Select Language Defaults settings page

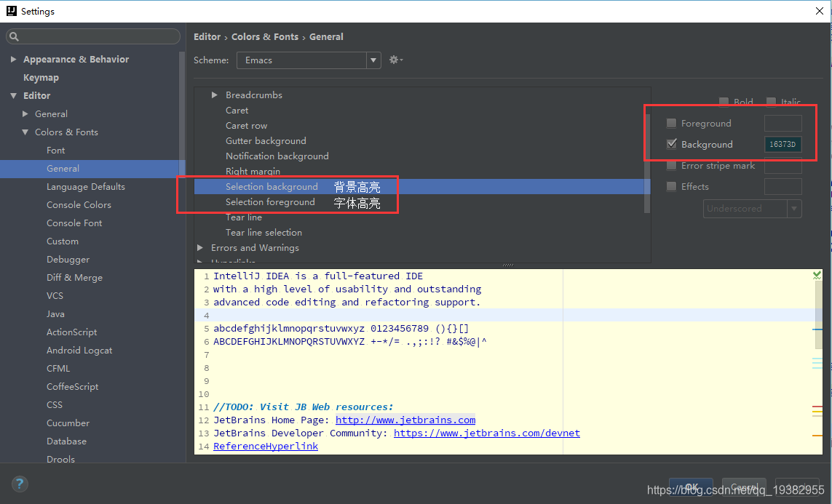(x=85, y=187)
